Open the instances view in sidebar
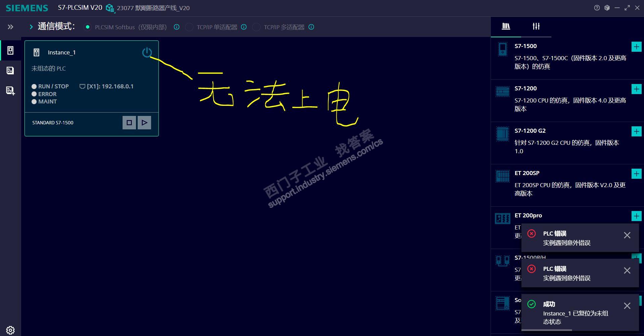Viewport: 644px width, 336px height. [10, 50]
